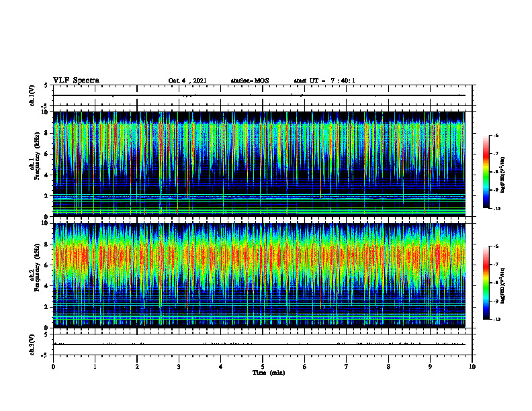This screenshot has height=411, width=532.
Task: Click the ch.2 spectrogram color scale bar
Action: (486, 283)
